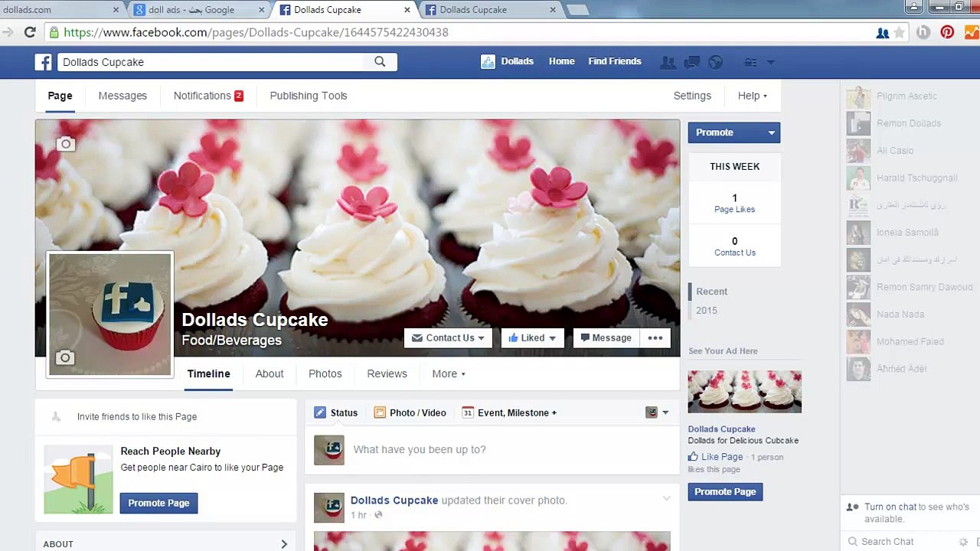Click See Your Ad Here heading
The width and height of the screenshot is (980, 551).
(x=723, y=350)
